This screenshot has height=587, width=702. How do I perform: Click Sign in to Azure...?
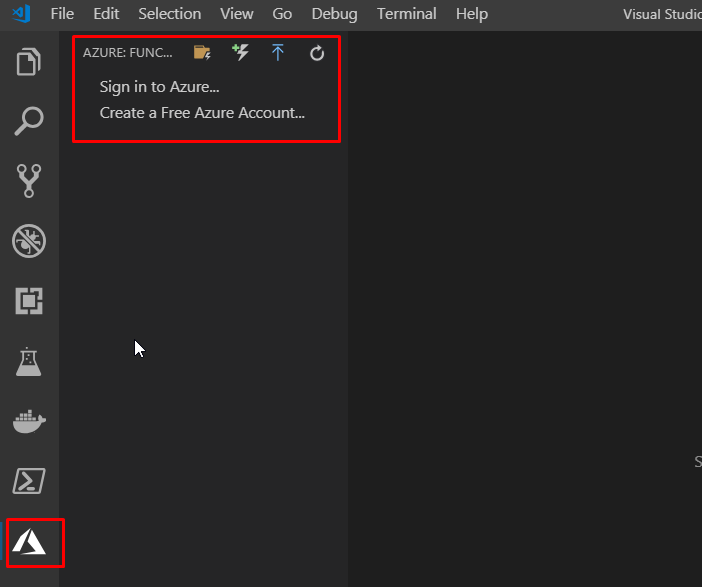(x=159, y=86)
